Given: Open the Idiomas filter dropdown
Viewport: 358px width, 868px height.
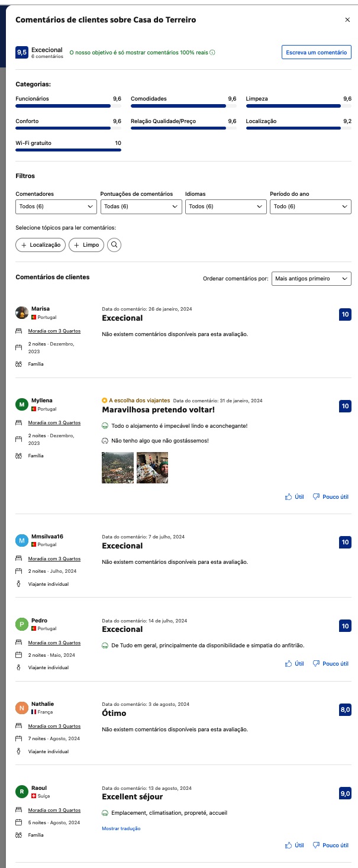Looking at the screenshot, I should (225, 206).
